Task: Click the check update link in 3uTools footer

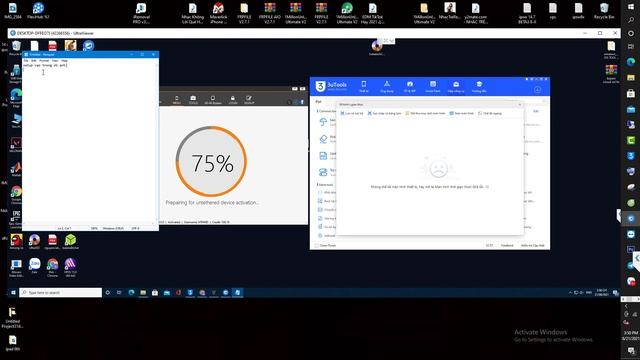Action: click(533, 245)
